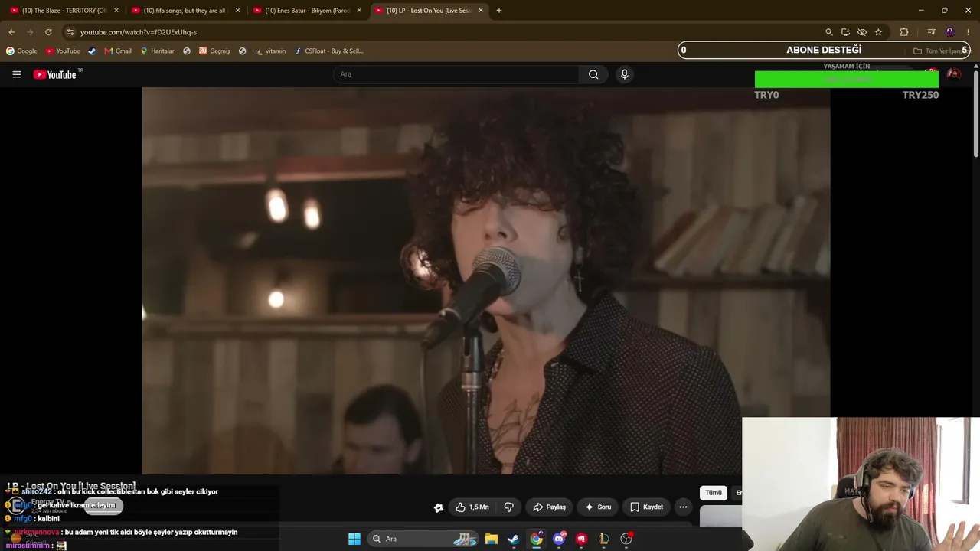
Task: Select the LP - Lost On You tab
Action: 429,11
